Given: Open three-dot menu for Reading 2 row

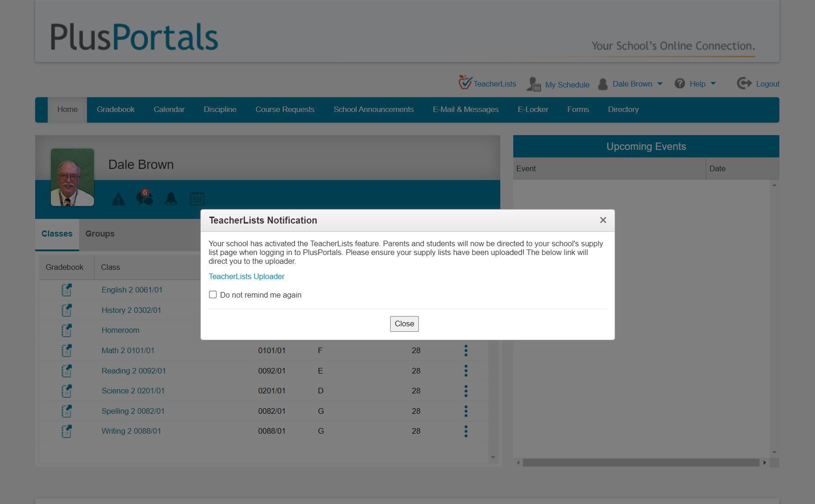Looking at the screenshot, I should tap(466, 371).
